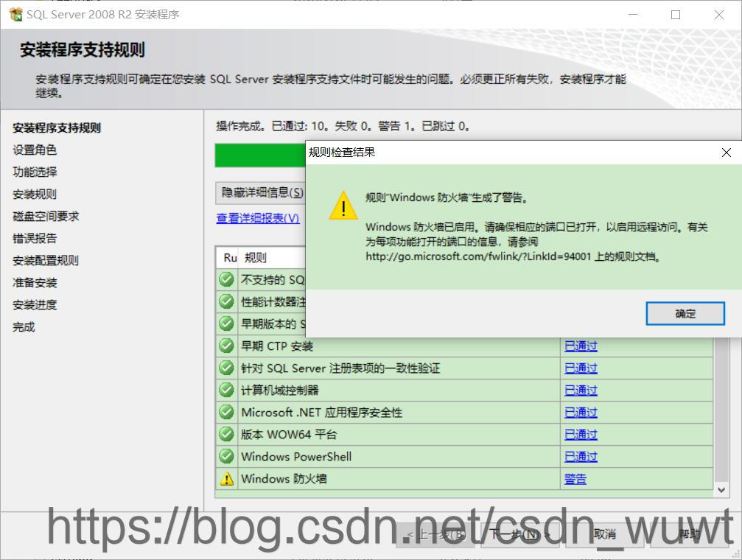Click the 计算机域控制器 rule name
The width and height of the screenshot is (742, 560).
tap(280, 390)
